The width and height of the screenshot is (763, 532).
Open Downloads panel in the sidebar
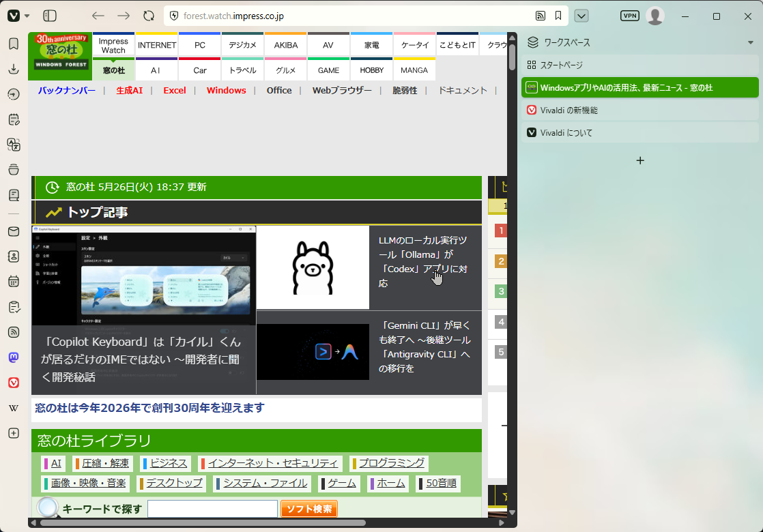point(14,69)
